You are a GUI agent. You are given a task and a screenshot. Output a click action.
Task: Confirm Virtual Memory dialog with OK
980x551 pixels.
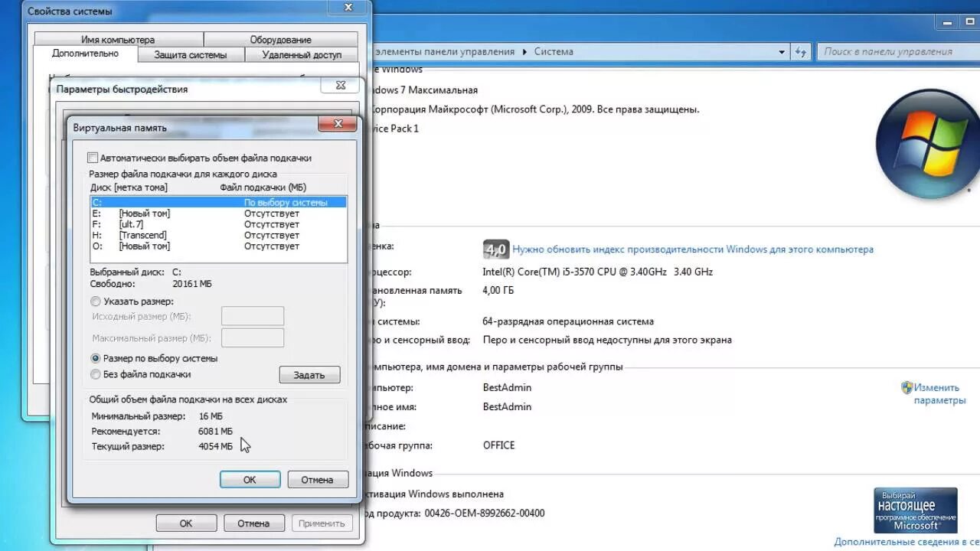tap(250, 480)
